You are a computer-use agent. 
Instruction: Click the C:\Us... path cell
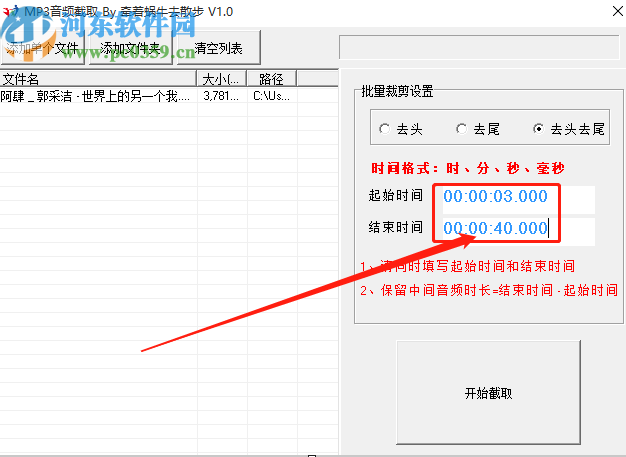click(x=271, y=96)
